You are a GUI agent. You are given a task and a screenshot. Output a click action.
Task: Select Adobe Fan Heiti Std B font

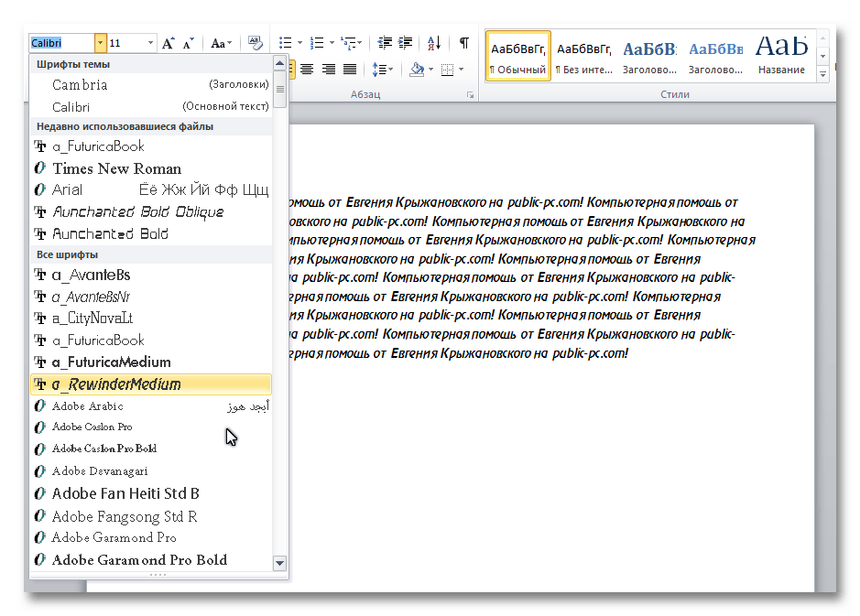point(151,493)
